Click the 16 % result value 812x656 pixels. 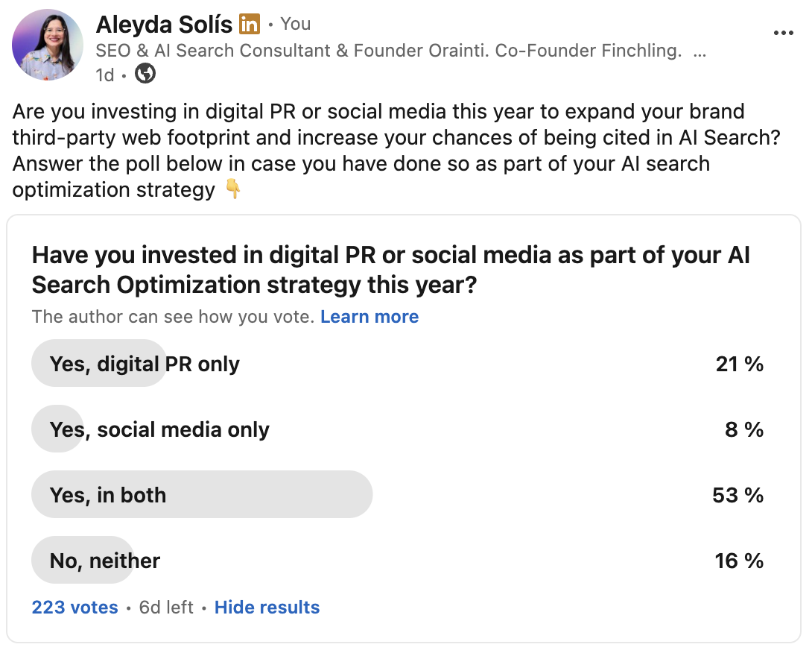[739, 561]
